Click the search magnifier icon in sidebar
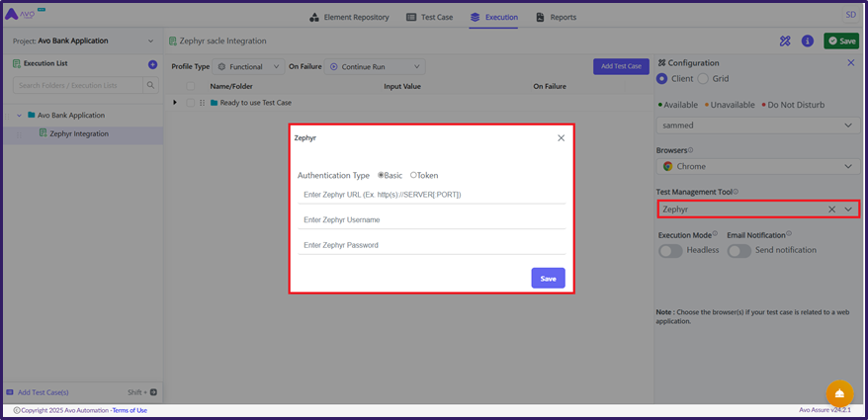868x420 pixels. point(151,86)
